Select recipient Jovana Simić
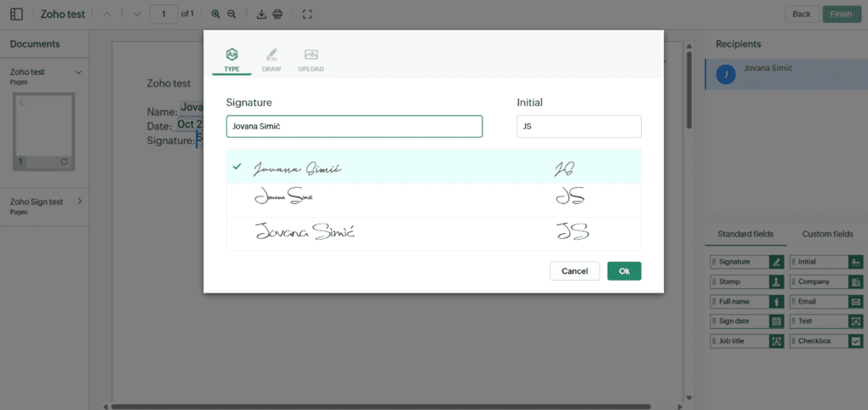 tap(786, 74)
